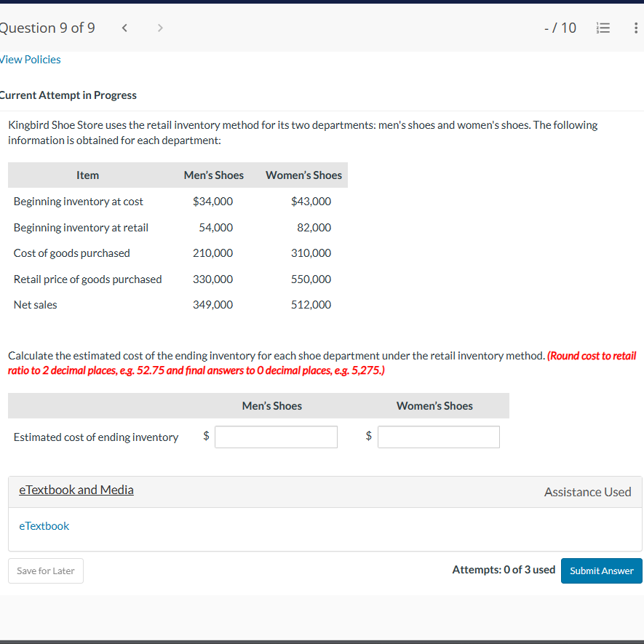The height and width of the screenshot is (644, 644).
Task: Select the Women's Shoes beginning cost $43,000
Action: pyautogui.click(x=311, y=202)
